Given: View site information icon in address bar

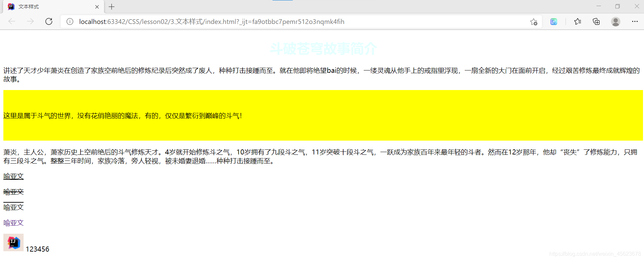Looking at the screenshot, I should [70, 22].
